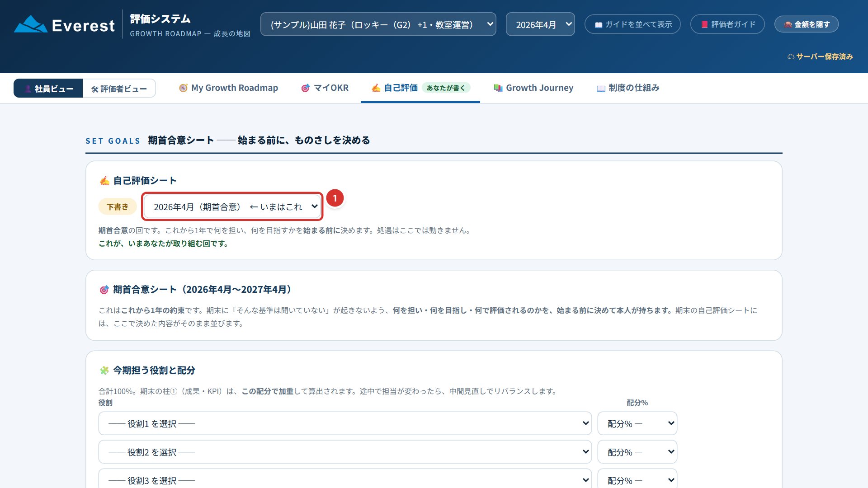Open the Growth Journey tab

point(533,88)
